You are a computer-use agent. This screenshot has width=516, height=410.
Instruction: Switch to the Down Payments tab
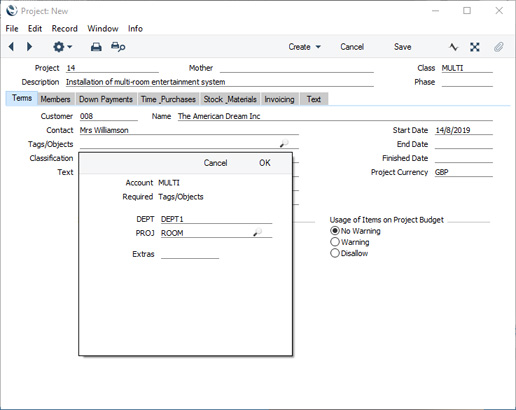[x=106, y=99]
